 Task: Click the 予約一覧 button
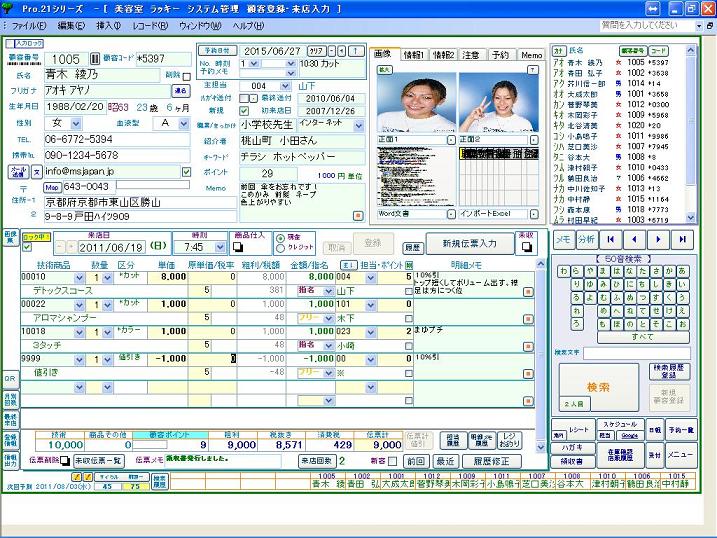pyautogui.click(x=681, y=430)
